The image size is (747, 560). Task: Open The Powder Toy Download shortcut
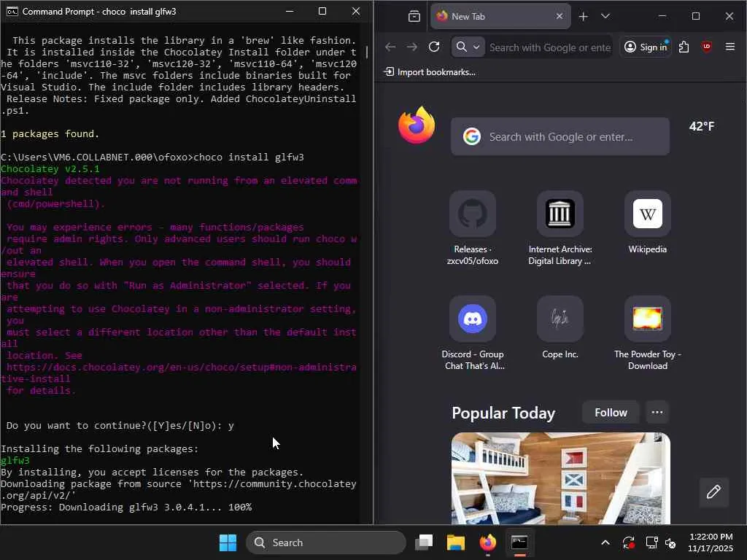648,333
